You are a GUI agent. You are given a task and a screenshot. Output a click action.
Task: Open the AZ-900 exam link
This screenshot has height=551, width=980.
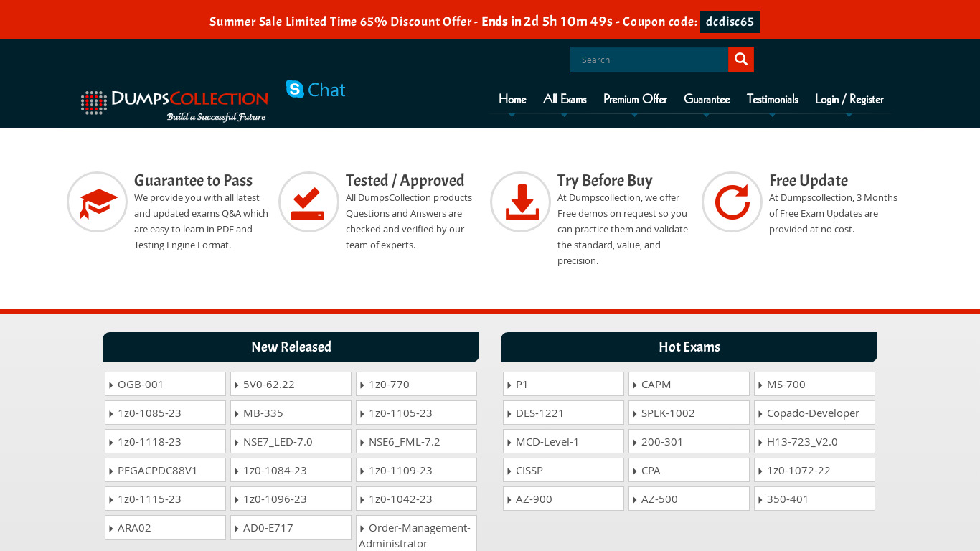[x=534, y=499]
